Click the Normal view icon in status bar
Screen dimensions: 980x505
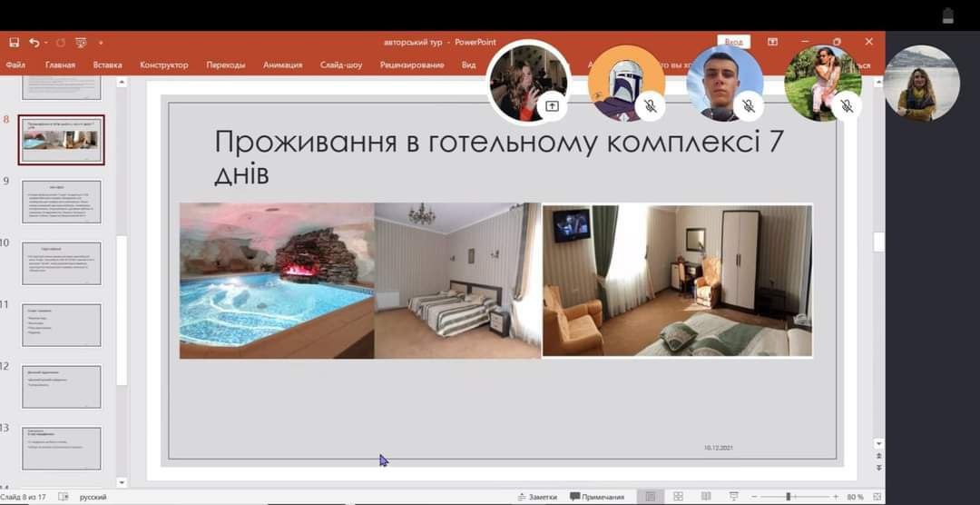point(650,497)
